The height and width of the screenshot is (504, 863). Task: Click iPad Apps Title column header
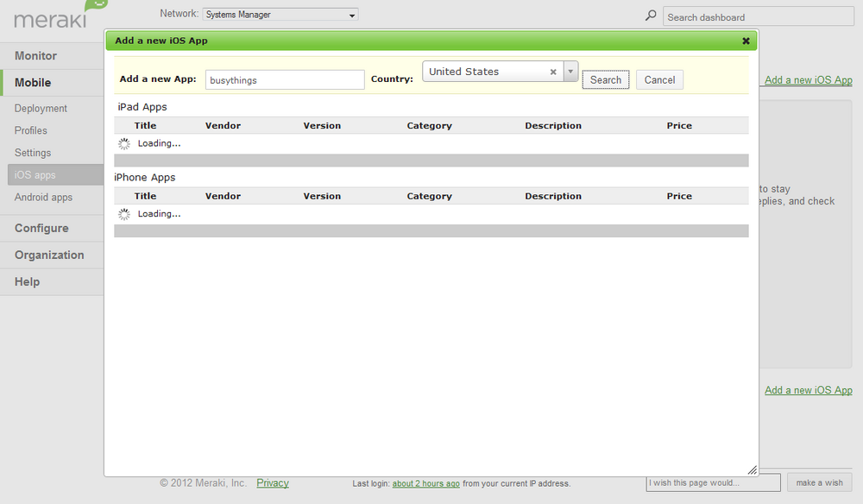click(145, 125)
